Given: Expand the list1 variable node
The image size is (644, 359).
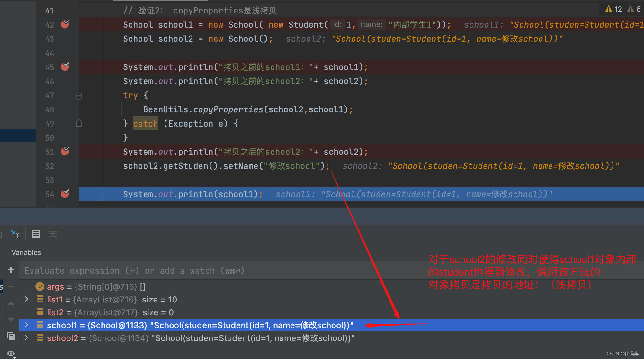Looking at the screenshot, I should click(x=27, y=299).
